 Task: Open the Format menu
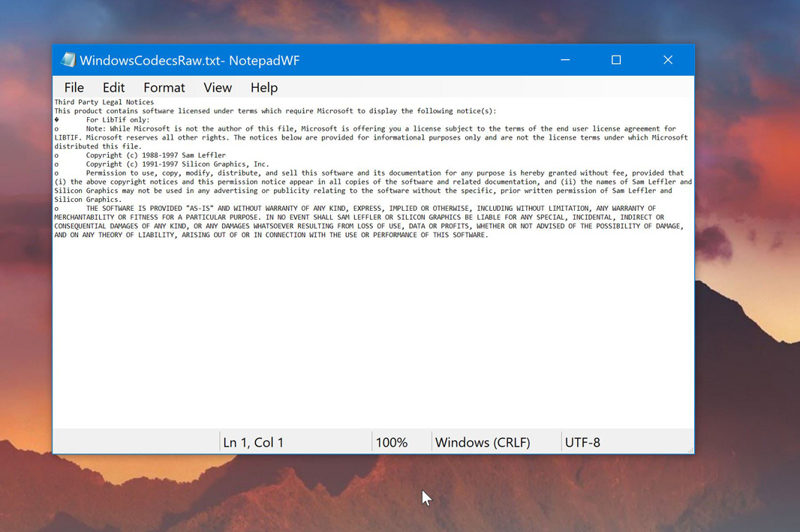tap(164, 88)
